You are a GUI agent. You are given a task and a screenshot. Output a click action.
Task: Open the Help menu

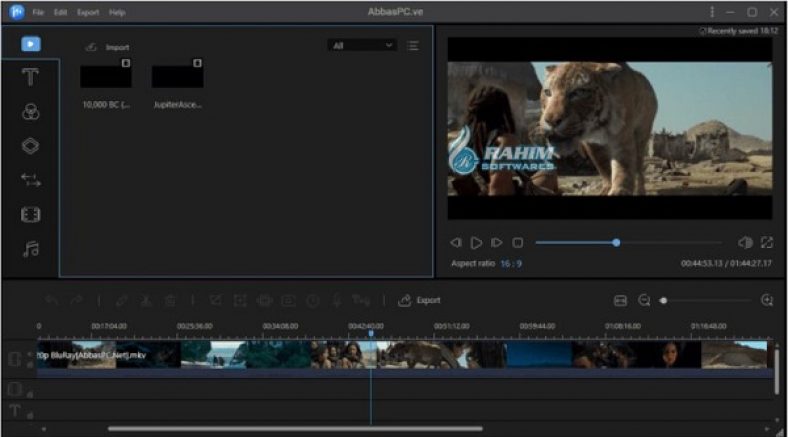coord(117,12)
